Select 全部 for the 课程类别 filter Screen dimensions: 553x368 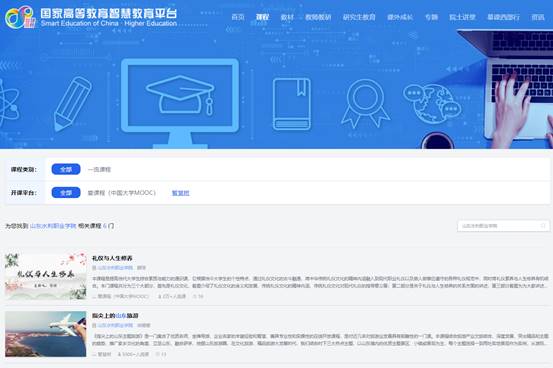[66, 169]
